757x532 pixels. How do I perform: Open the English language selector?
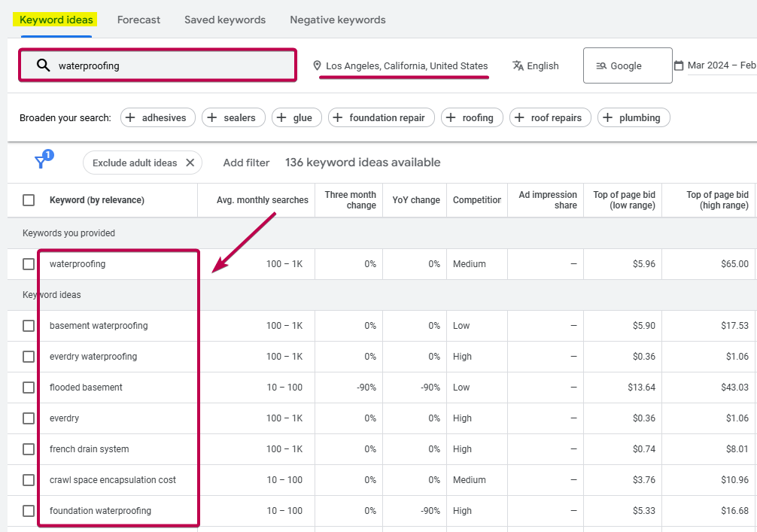click(x=536, y=65)
